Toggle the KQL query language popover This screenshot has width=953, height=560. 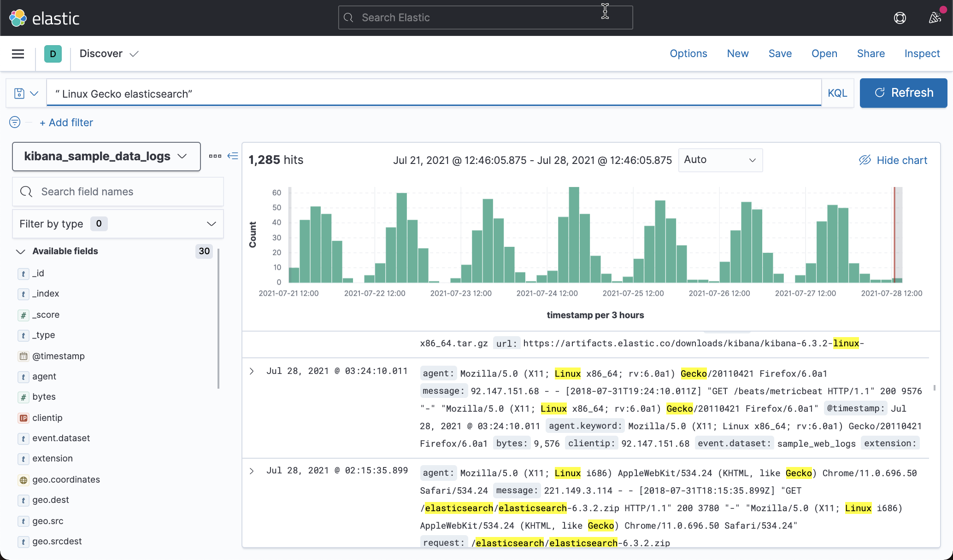[x=837, y=93]
